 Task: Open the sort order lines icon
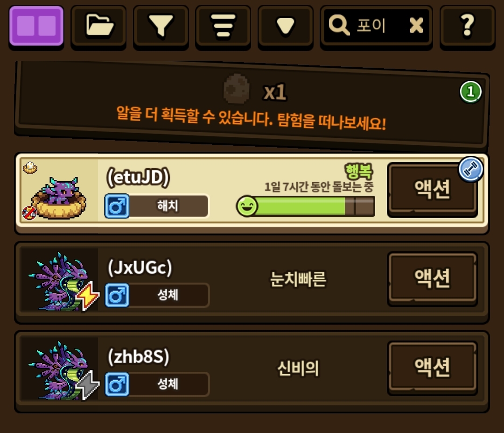coord(223,26)
